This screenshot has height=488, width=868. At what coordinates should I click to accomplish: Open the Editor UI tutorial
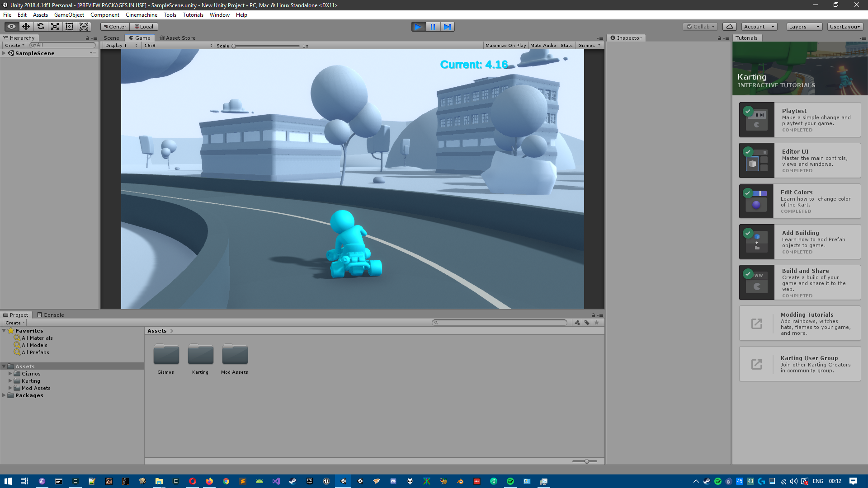point(800,160)
